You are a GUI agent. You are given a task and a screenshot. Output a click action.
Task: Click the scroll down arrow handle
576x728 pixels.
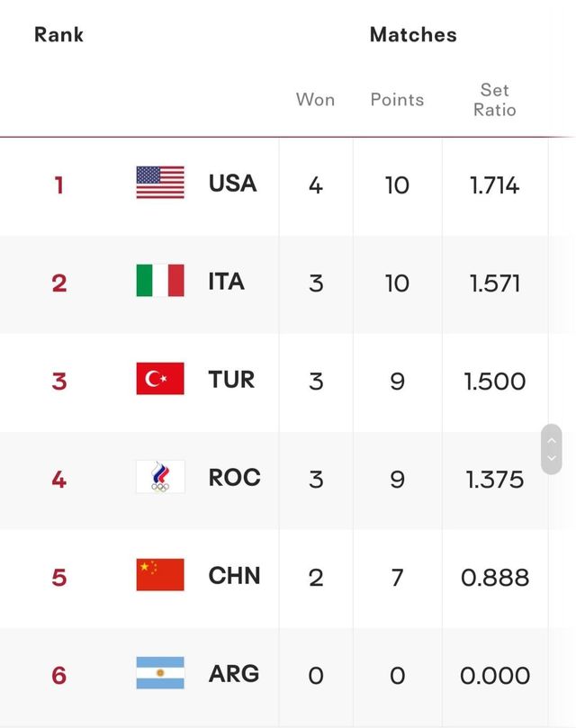pyautogui.click(x=552, y=459)
